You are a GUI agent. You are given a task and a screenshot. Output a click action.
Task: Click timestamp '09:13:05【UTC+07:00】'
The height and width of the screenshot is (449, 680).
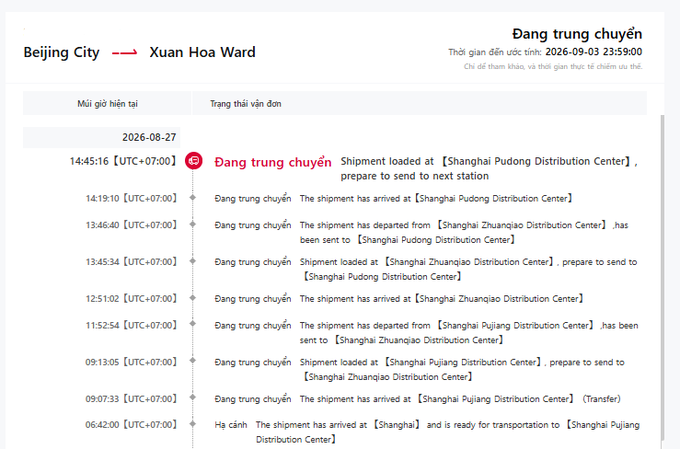pos(132,362)
